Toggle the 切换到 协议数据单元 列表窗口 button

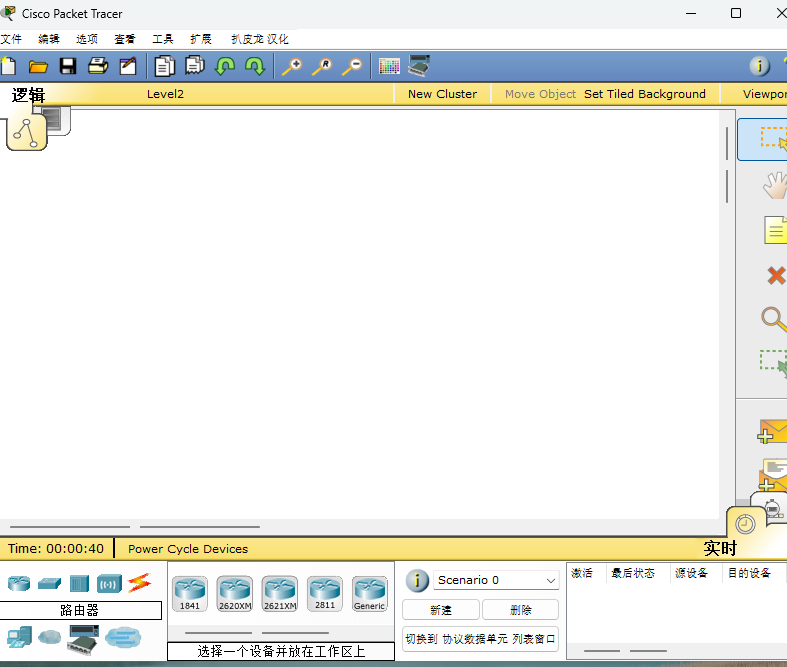pos(480,639)
